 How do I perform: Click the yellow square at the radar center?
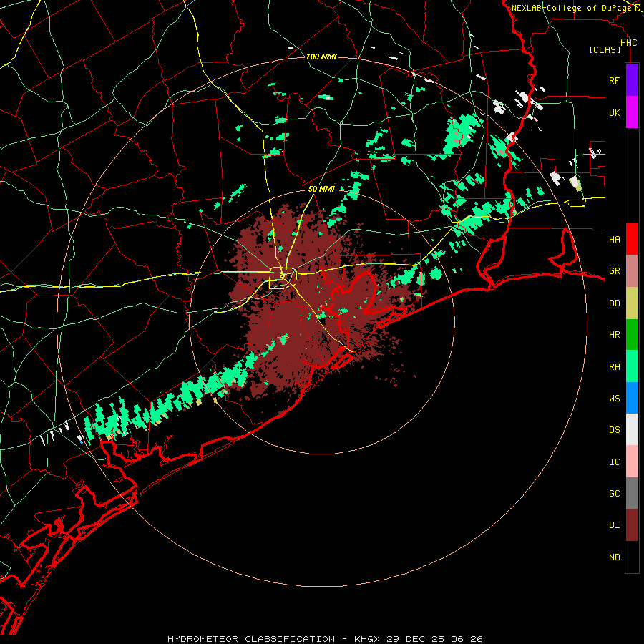point(283,278)
